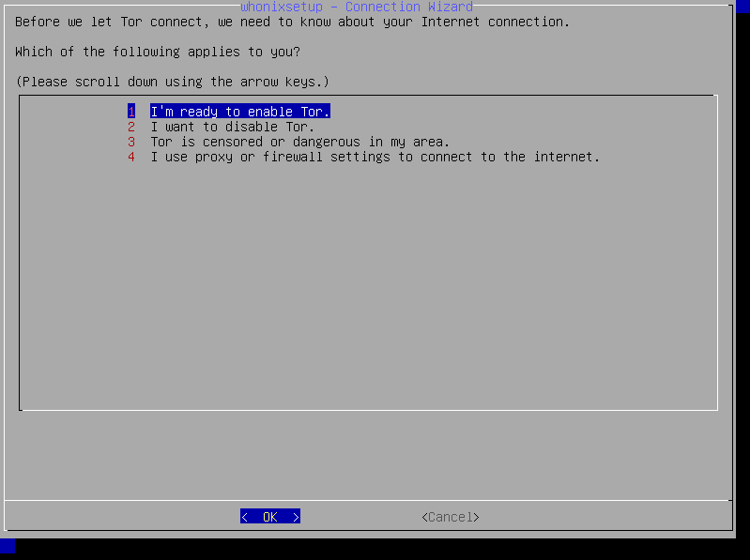750x560 pixels.
Task: Click the word "Tor" in the highlighted option
Action: tap(314, 112)
